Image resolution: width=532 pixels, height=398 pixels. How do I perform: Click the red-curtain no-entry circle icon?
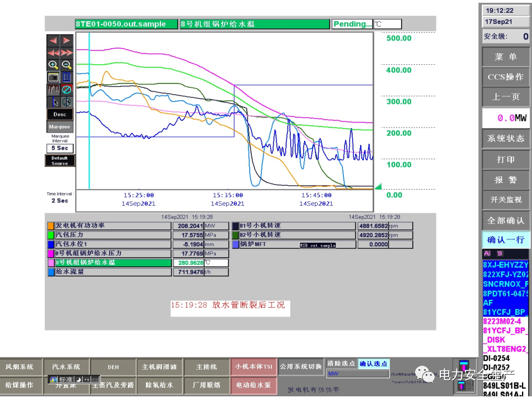(x=67, y=89)
